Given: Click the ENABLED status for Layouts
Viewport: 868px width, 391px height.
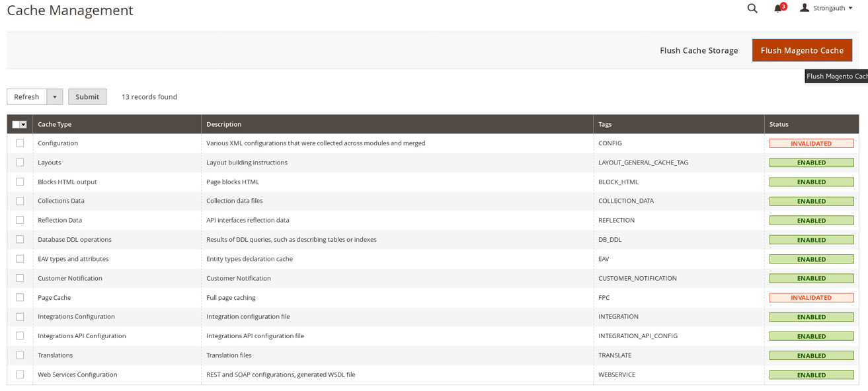Looking at the screenshot, I should tap(811, 162).
